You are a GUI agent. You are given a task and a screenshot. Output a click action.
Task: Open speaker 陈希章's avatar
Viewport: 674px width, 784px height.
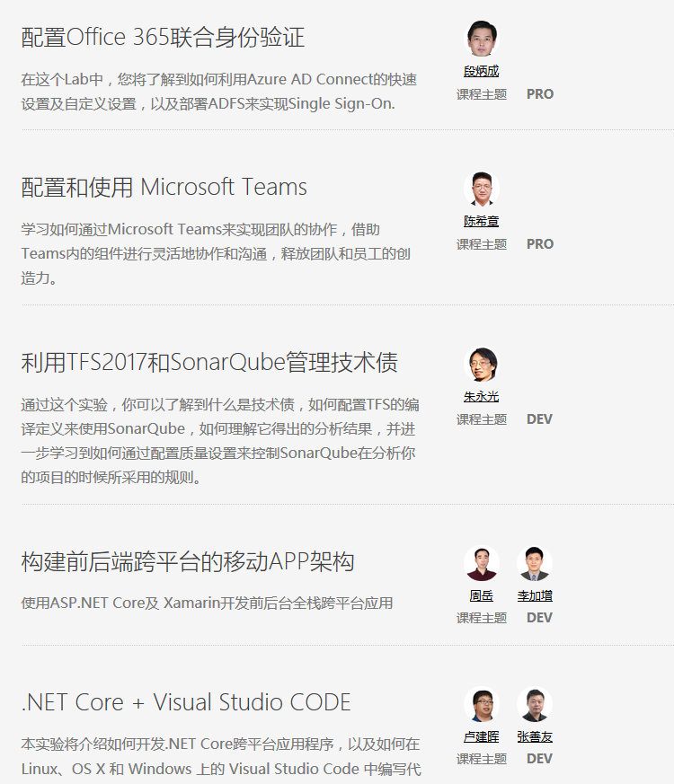click(x=482, y=189)
